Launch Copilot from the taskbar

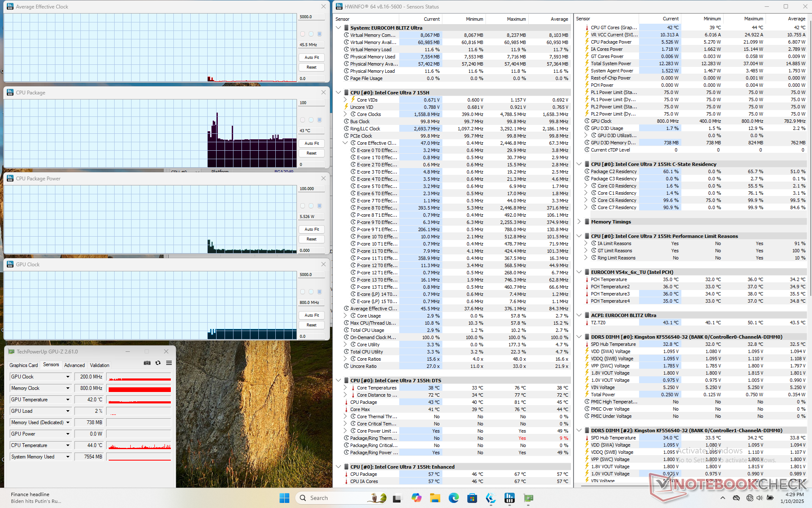pos(416,498)
